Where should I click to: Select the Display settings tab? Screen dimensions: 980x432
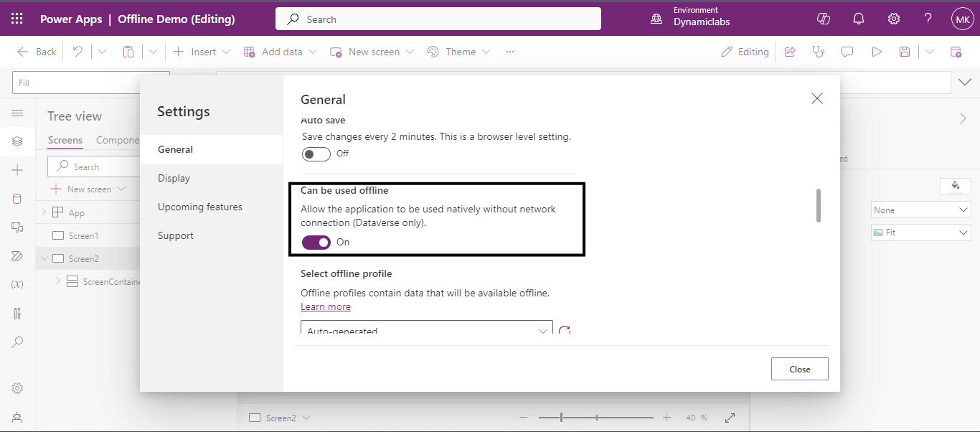point(174,178)
